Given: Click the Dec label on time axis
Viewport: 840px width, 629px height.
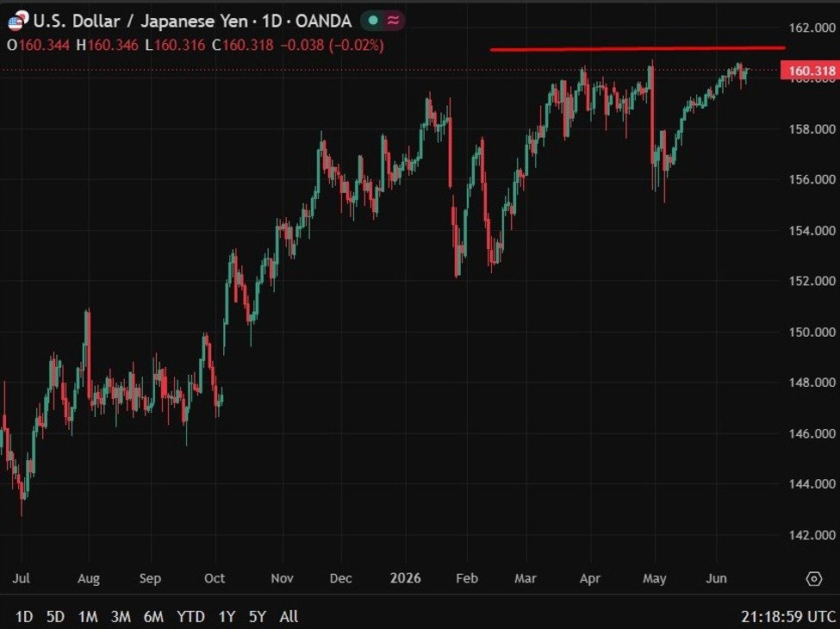Looking at the screenshot, I should coord(340,579).
